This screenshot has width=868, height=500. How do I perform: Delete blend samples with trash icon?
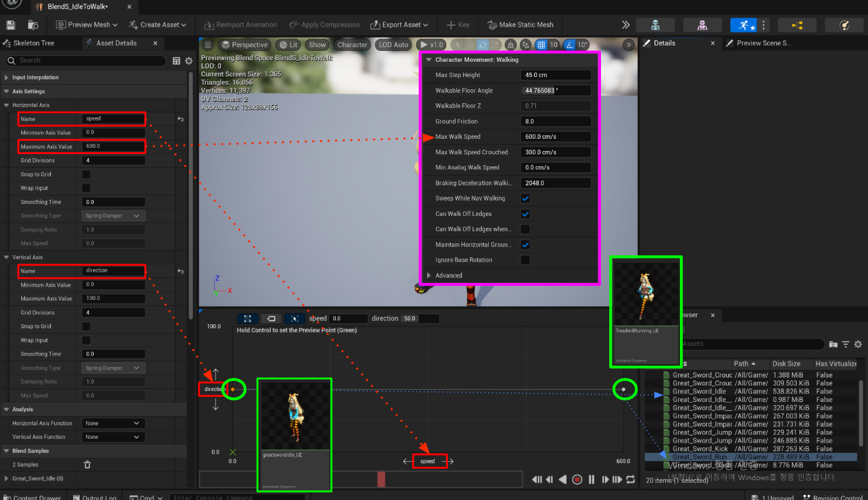(x=87, y=465)
